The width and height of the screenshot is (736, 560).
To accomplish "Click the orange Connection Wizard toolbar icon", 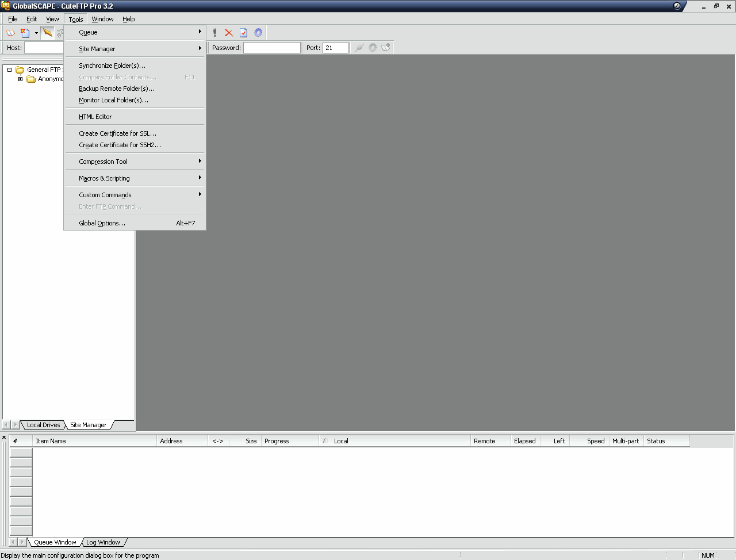I will coord(48,33).
